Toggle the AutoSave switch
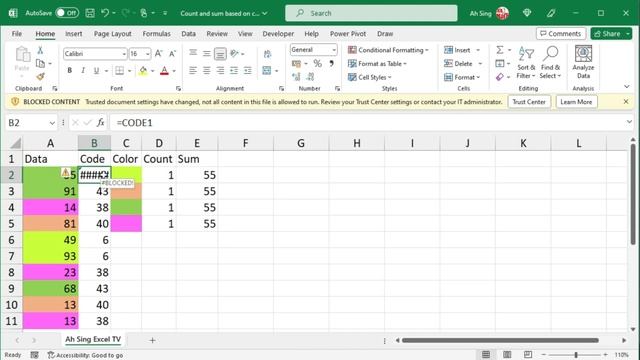The height and width of the screenshot is (360, 640). click(x=67, y=13)
